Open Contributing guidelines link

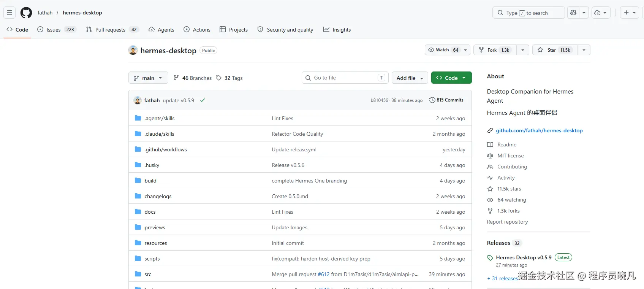pos(512,167)
